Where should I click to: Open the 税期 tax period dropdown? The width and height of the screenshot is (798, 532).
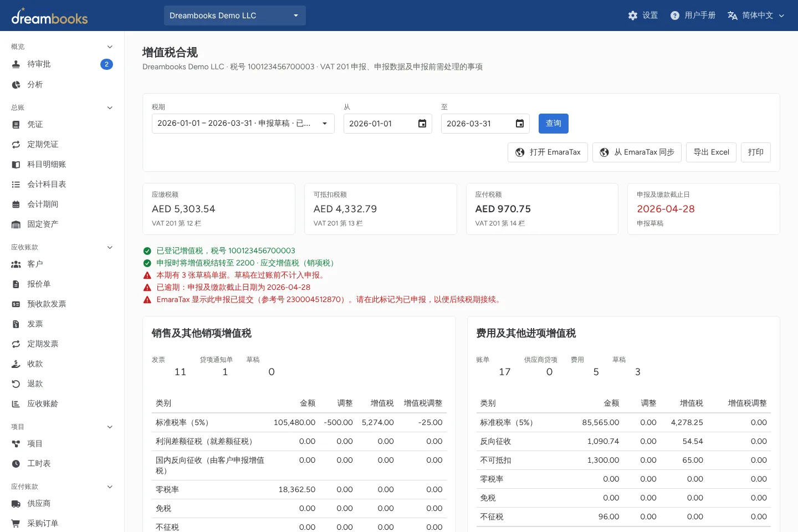coord(243,124)
